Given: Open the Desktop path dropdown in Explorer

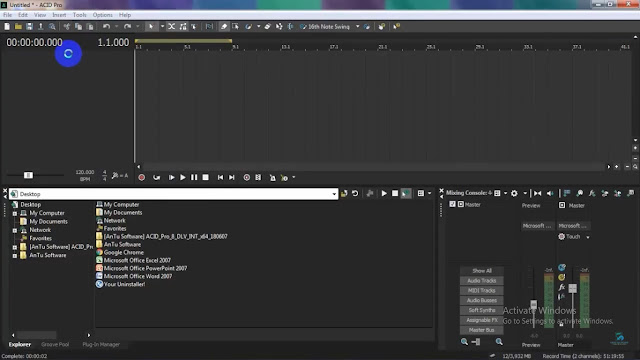Looking at the screenshot, I should click(334, 194).
